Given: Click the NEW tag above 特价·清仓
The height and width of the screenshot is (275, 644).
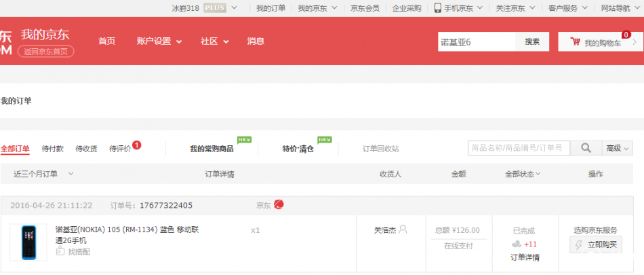Looking at the screenshot, I should (x=325, y=140).
